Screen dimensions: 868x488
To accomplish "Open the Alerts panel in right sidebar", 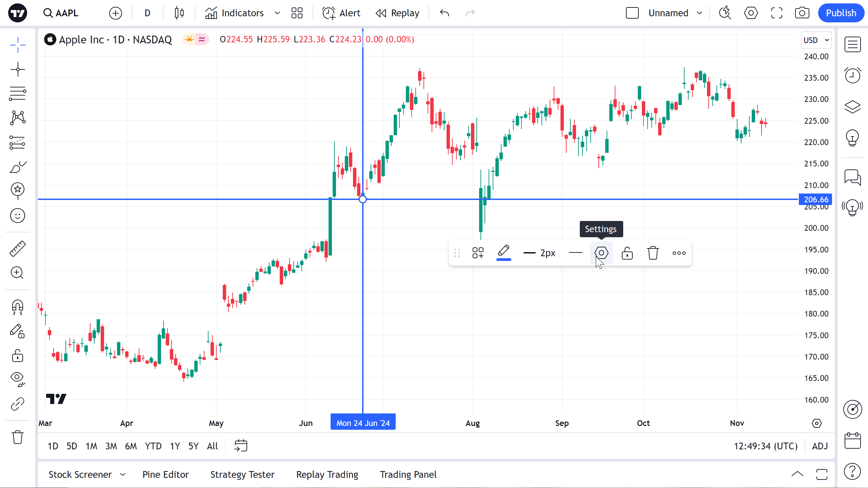I will click(852, 75).
